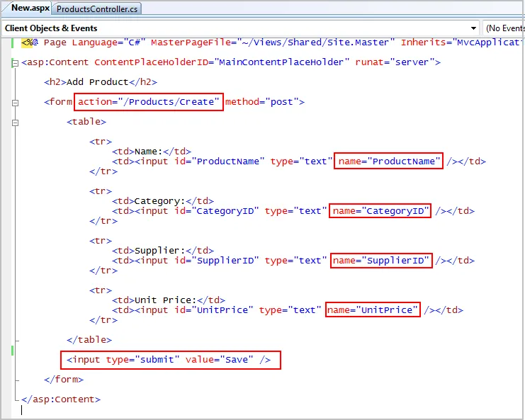Viewport: 525px width, 420px height.
Task: Click the id="ProductName" attribute
Action: click(220, 161)
